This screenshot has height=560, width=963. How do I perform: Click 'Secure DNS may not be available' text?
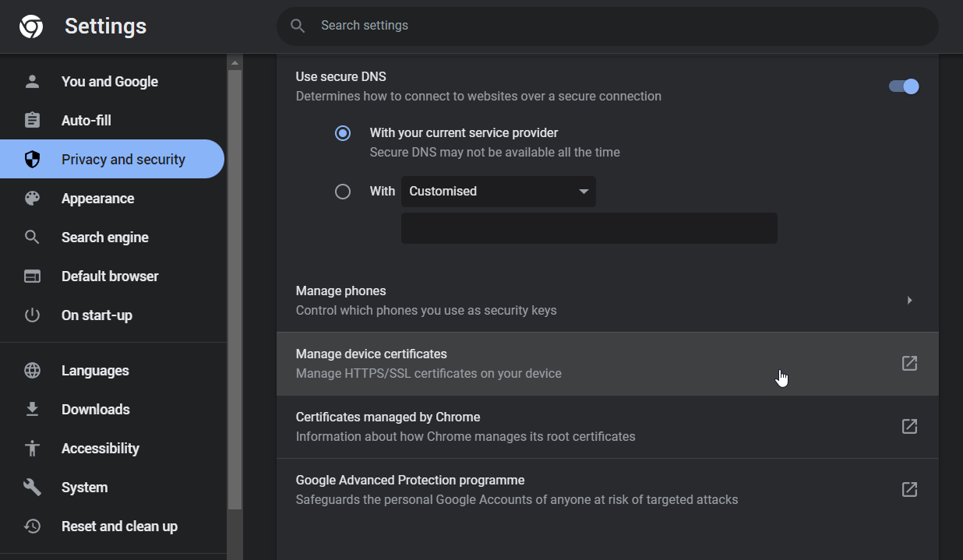(x=495, y=153)
